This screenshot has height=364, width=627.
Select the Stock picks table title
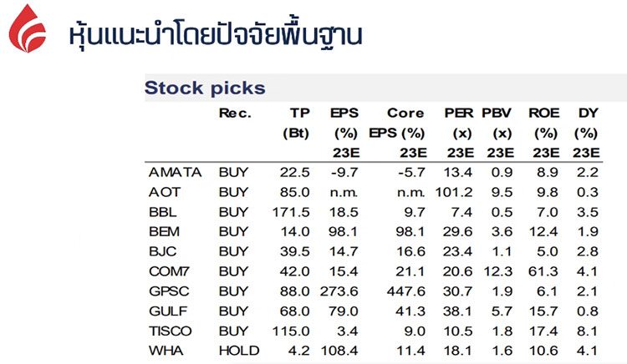coord(205,88)
